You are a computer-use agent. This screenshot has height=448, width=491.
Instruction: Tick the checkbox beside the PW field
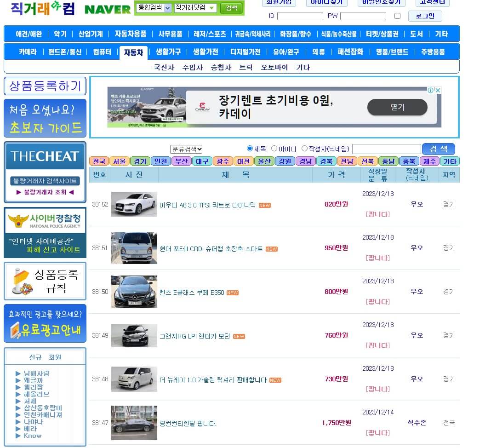[397, 16]
